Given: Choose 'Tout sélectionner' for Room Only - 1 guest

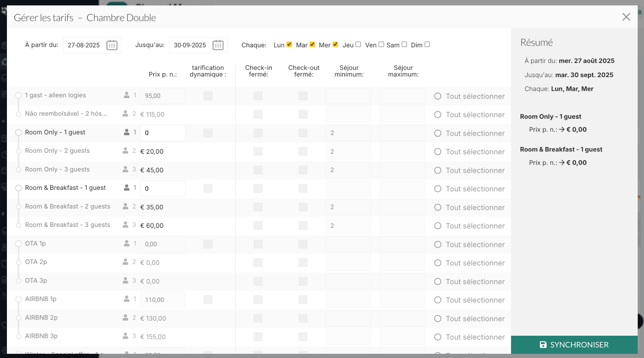Looking at the screenshot, I should coord(469,133).
